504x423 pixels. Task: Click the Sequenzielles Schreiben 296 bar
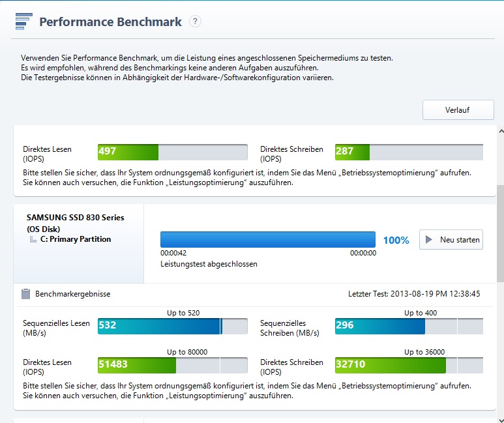coord(409,327)
